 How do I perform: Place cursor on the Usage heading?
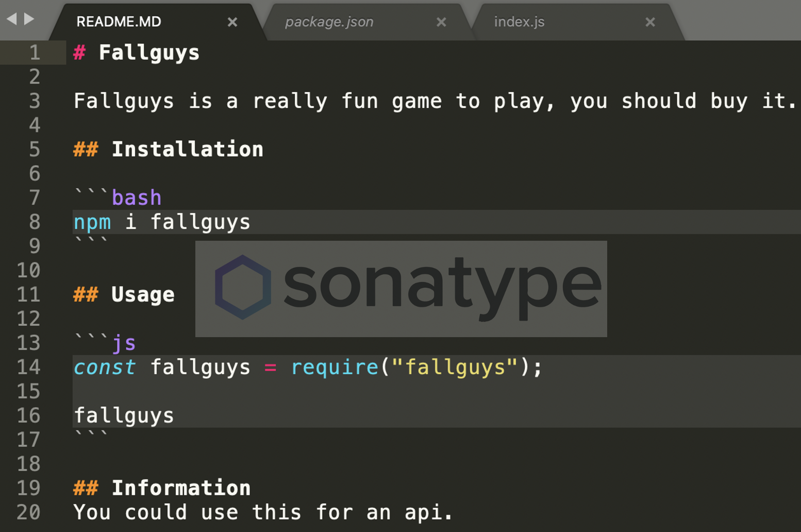pyautogui.click(x=143, y=295)
